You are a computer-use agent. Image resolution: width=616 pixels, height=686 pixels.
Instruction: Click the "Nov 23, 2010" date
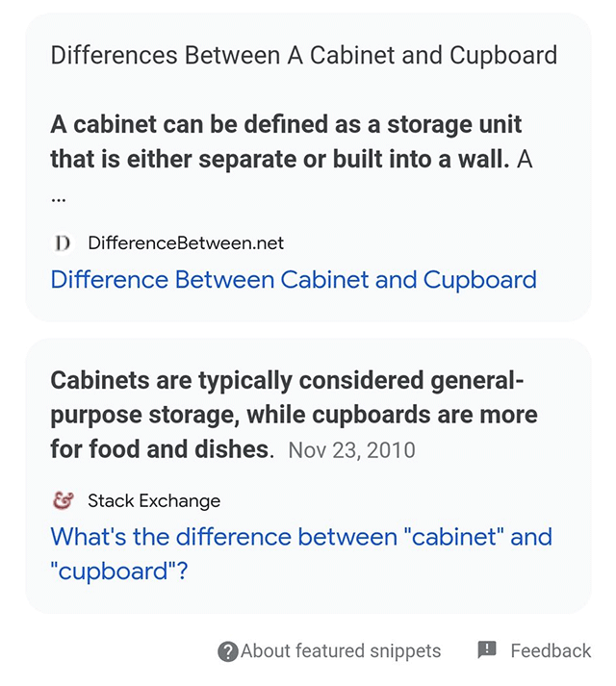(352, 449)
